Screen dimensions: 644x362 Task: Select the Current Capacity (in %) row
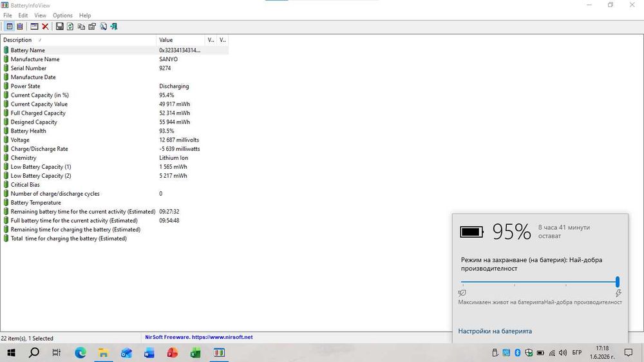(x=115, y=95)
